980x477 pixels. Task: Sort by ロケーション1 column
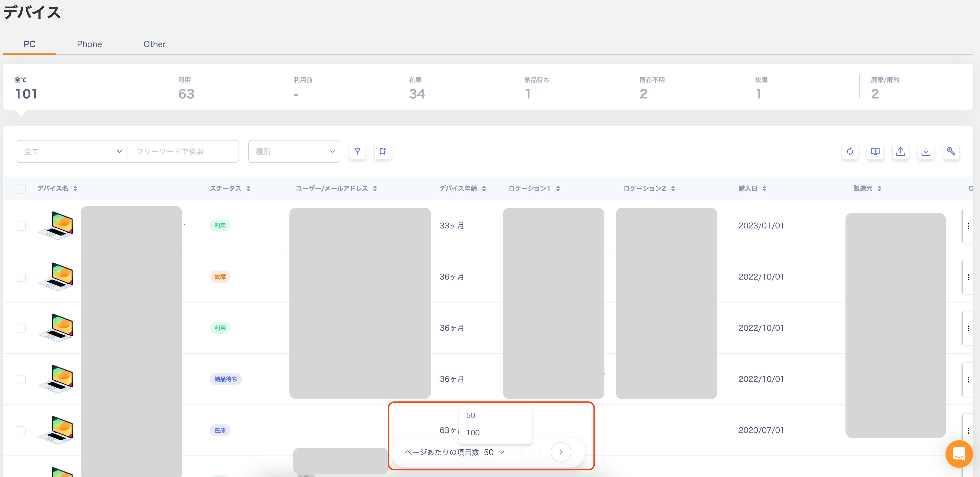coord(558,188)
